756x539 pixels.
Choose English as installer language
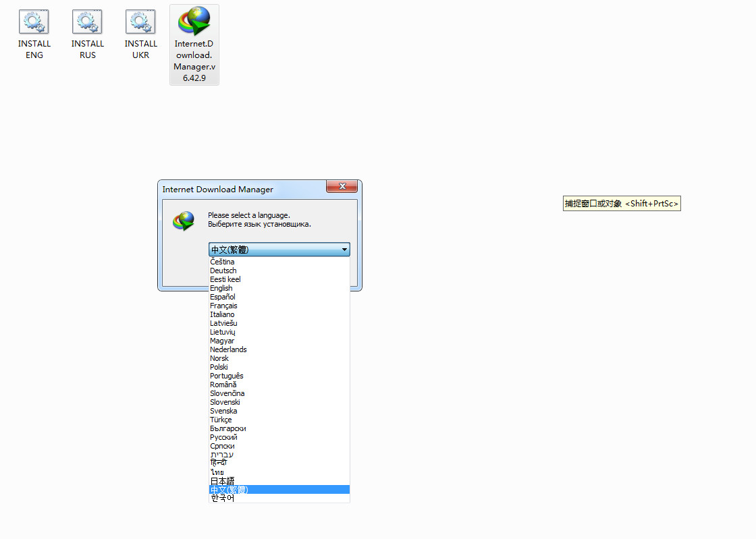coord(279,288)
